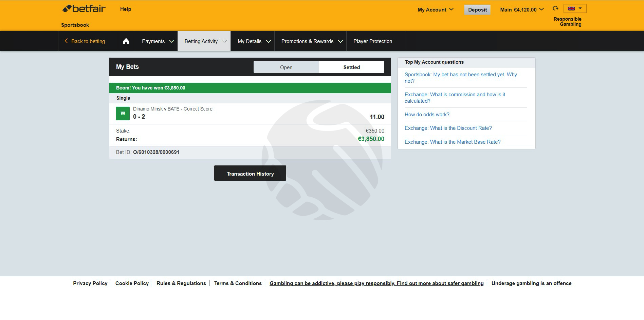Open the home icon in navigation bar
The width and height of the screenshot is (644, 320).
coord(126,41)
